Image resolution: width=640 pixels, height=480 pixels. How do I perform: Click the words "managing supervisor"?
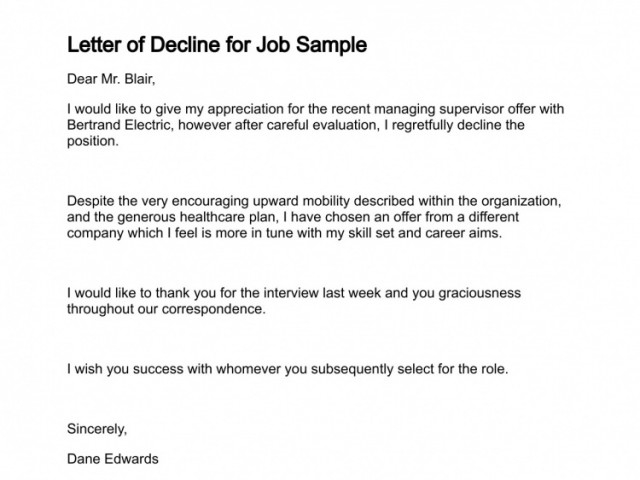439,109
